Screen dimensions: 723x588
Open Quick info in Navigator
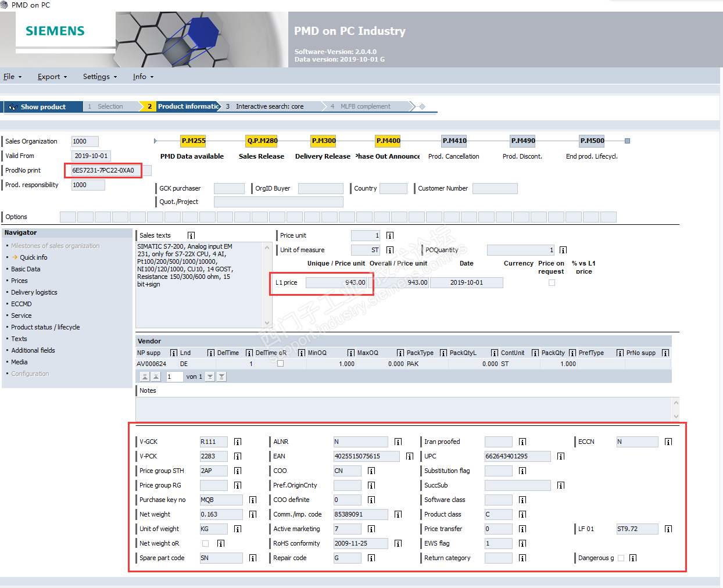click(x=34, y=257)
